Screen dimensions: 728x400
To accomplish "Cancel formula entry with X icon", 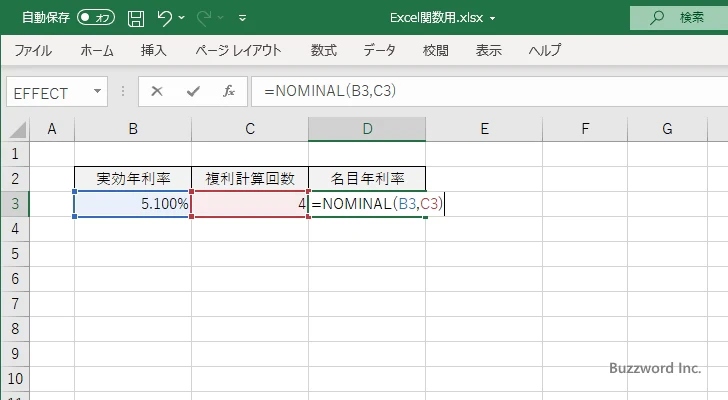I will click(x=157, y=91).
